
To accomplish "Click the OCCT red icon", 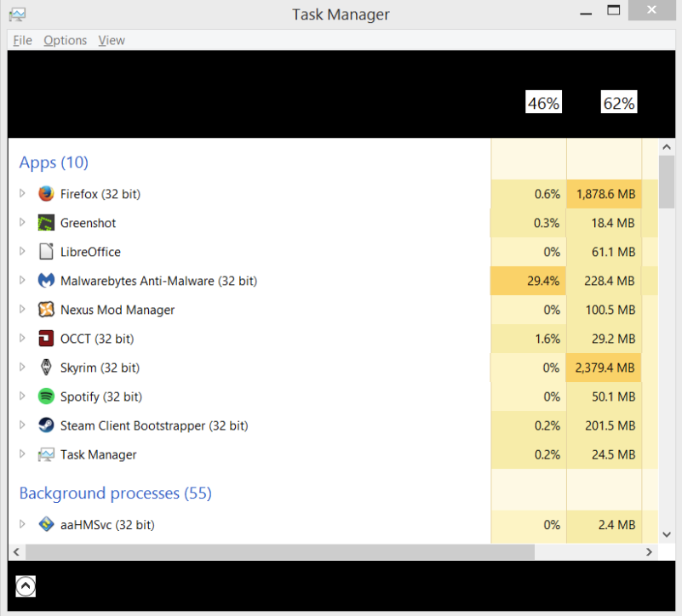I will point(46,339).
